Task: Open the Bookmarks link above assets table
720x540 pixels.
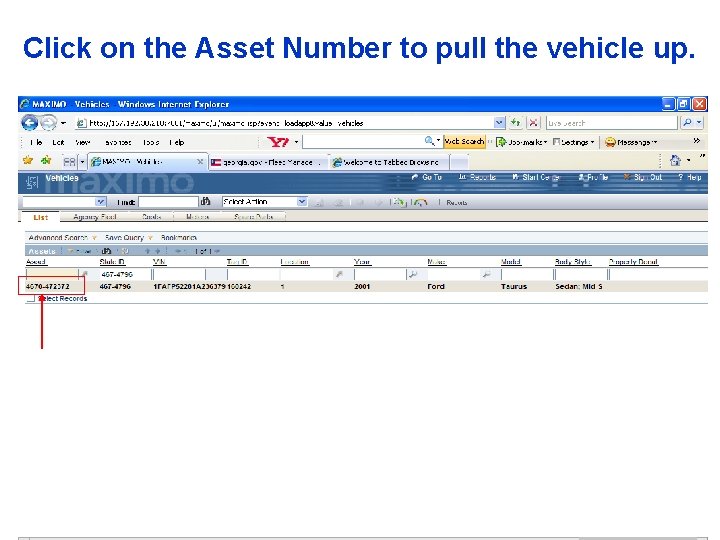Action: (179, 238)
